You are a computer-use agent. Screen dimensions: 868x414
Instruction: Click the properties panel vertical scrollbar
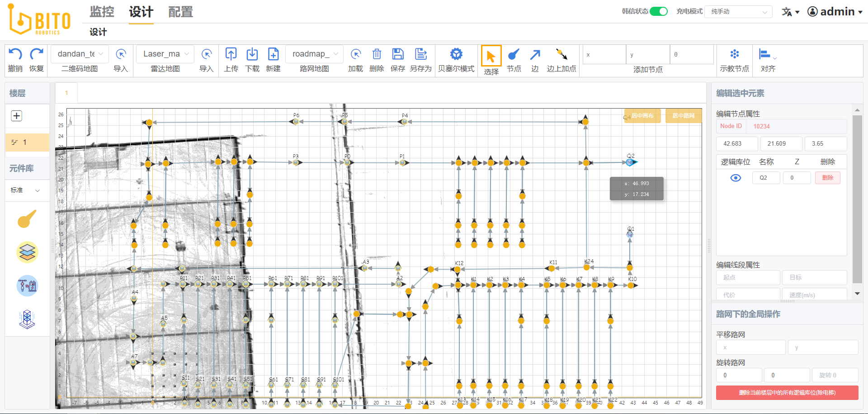click(857, 199)
